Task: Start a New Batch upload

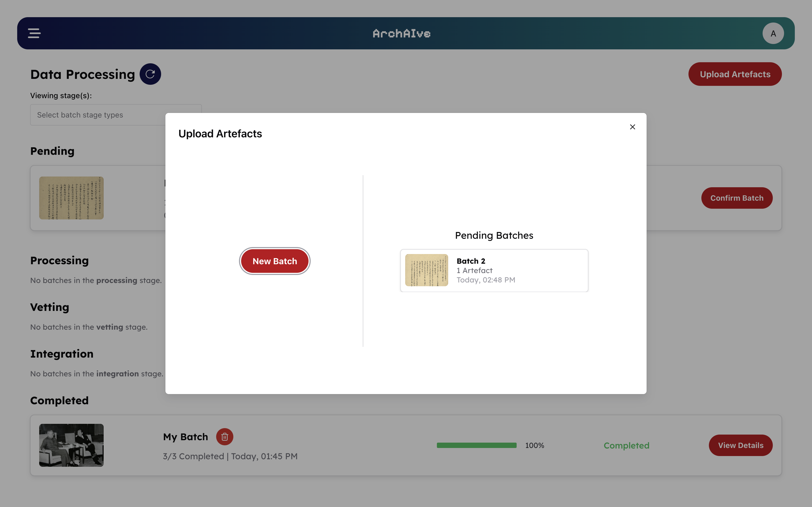Action: pyautogui.click(x=274, y=261)
